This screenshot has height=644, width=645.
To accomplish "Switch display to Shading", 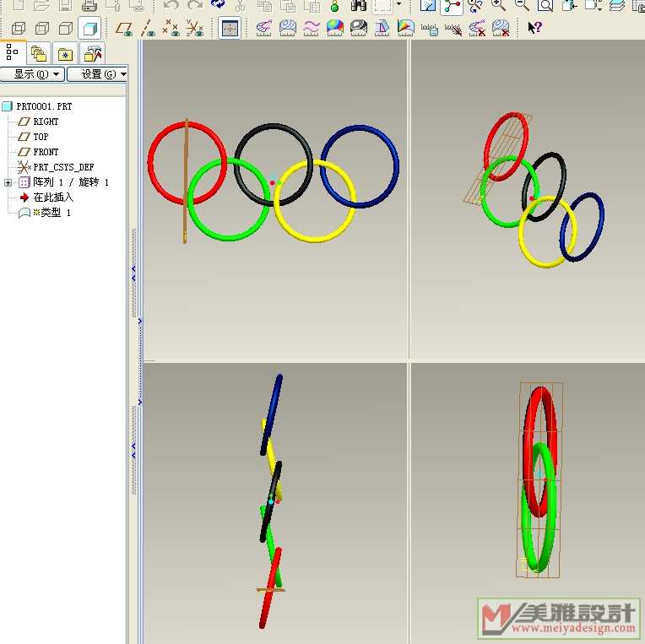I will pos(89,29).
